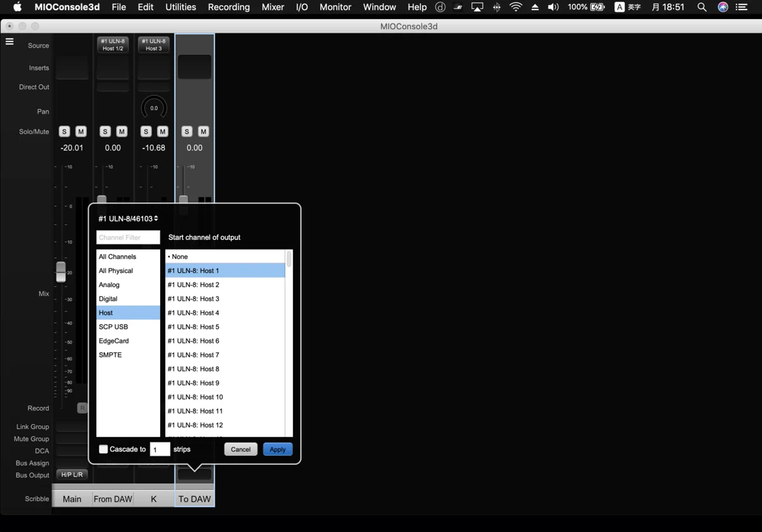
Task: Solo the K strip
Action: tap(146, 131)
